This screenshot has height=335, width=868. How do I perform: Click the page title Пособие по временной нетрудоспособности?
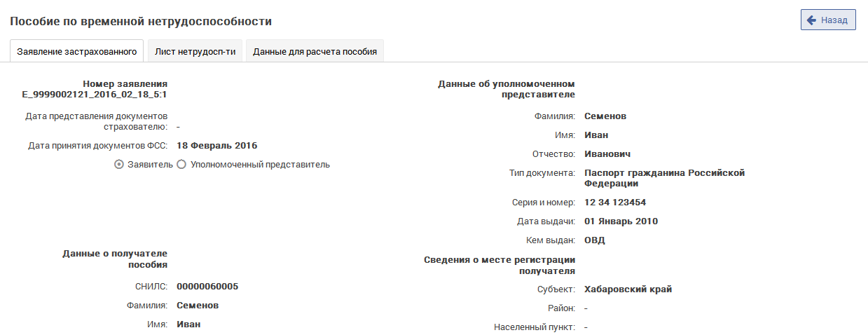pyautogui.click(x=141, y=22)
